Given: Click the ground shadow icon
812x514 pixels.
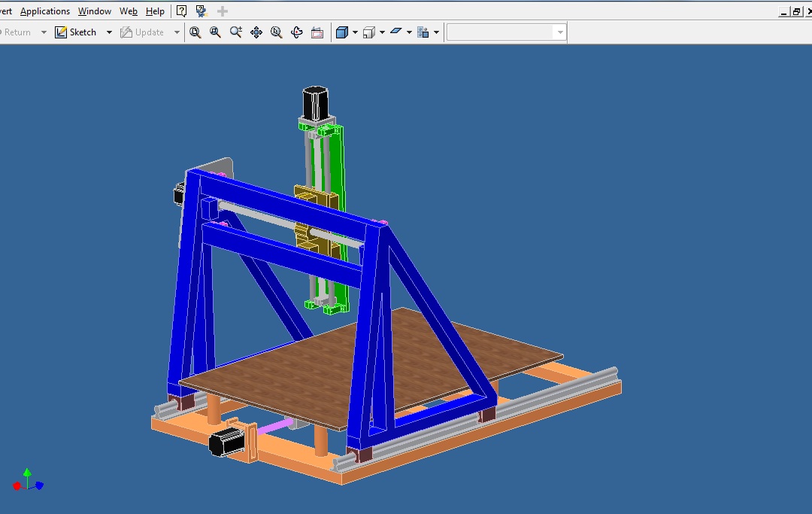Looking at the screenshot, I should (x=396, y=32).
